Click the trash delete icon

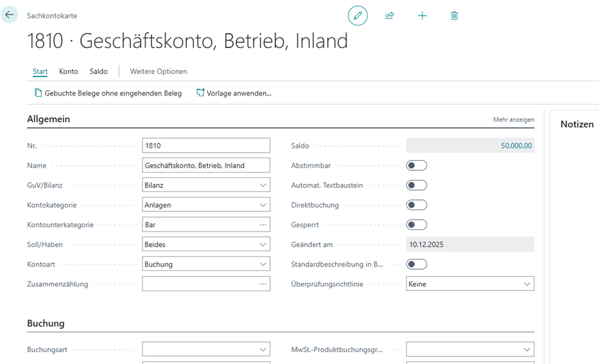pyautogui.click(x=454, y=15)
